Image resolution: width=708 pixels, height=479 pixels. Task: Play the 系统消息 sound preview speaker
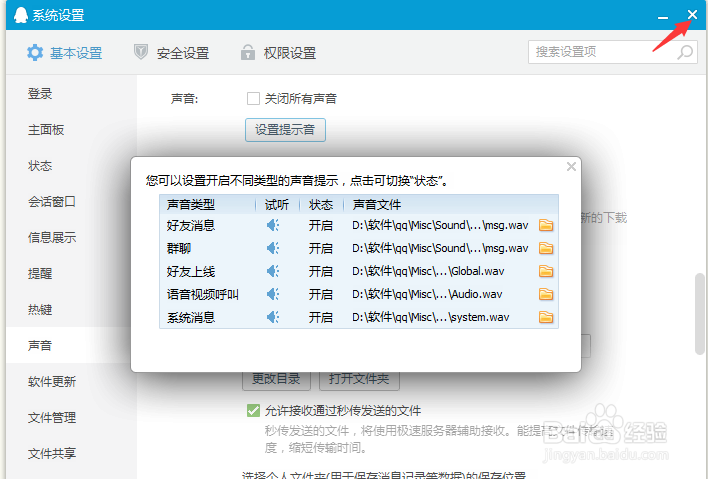[273, 317]
